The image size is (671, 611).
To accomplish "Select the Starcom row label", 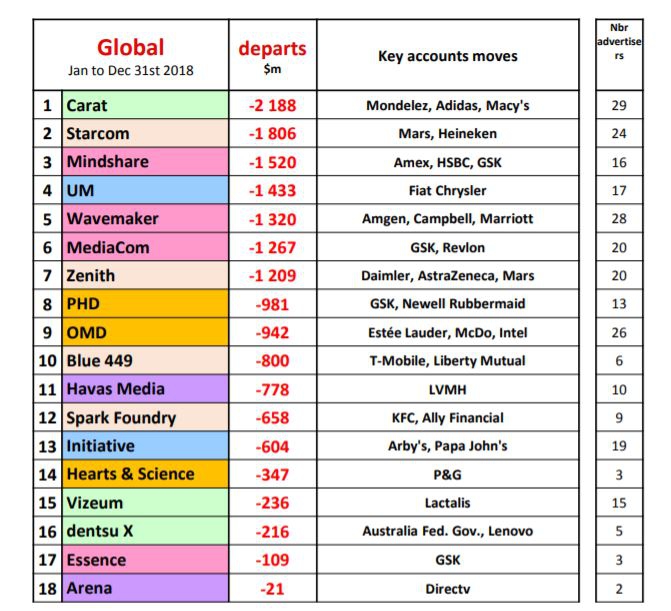I will pos(144,133).
